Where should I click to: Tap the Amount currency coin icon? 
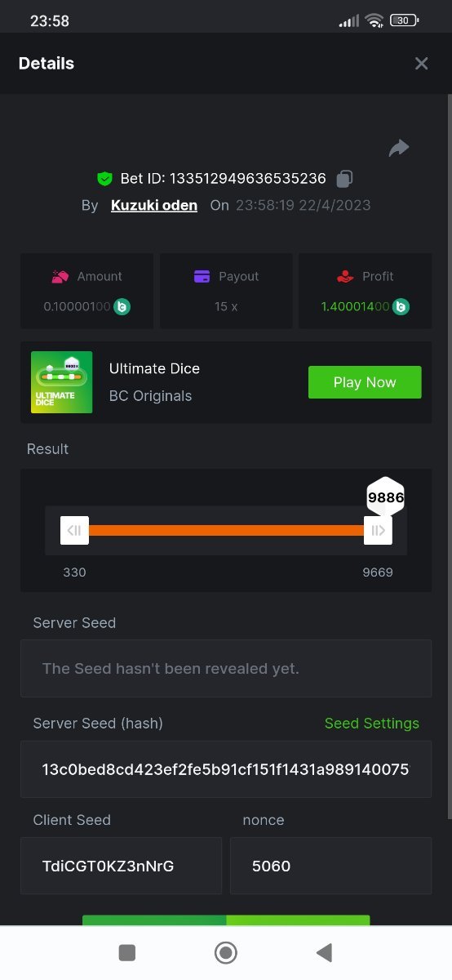coord(122,307)
